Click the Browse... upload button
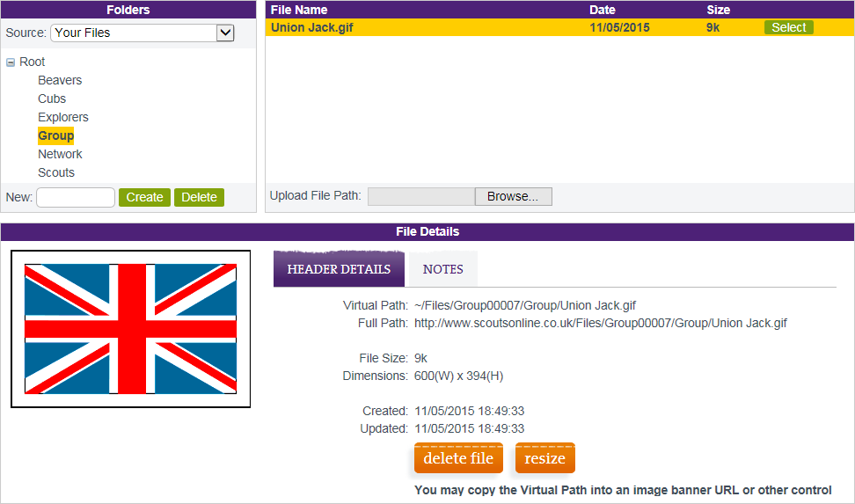This screenshot has width=855, height=504. (513, 196)
